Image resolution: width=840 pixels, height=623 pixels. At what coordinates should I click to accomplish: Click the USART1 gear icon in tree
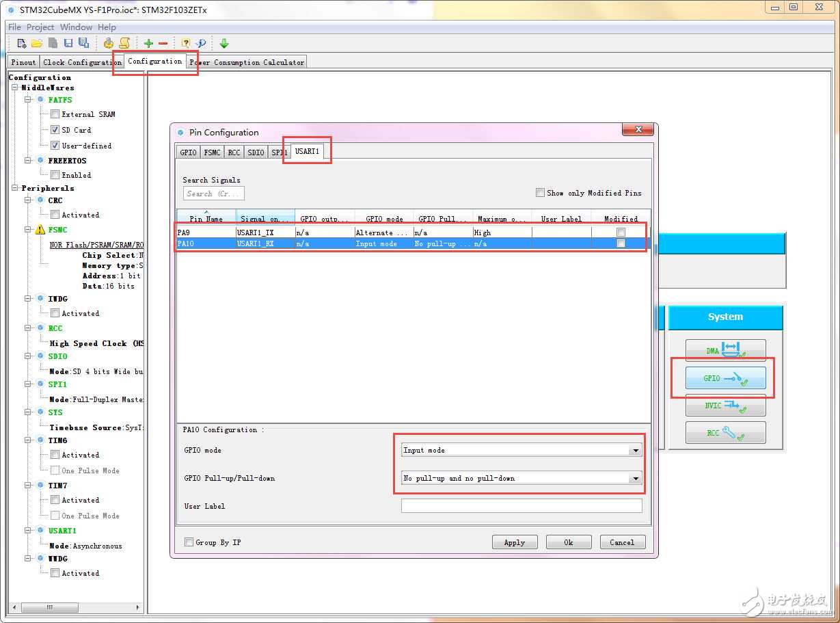(x=40, y=531)
